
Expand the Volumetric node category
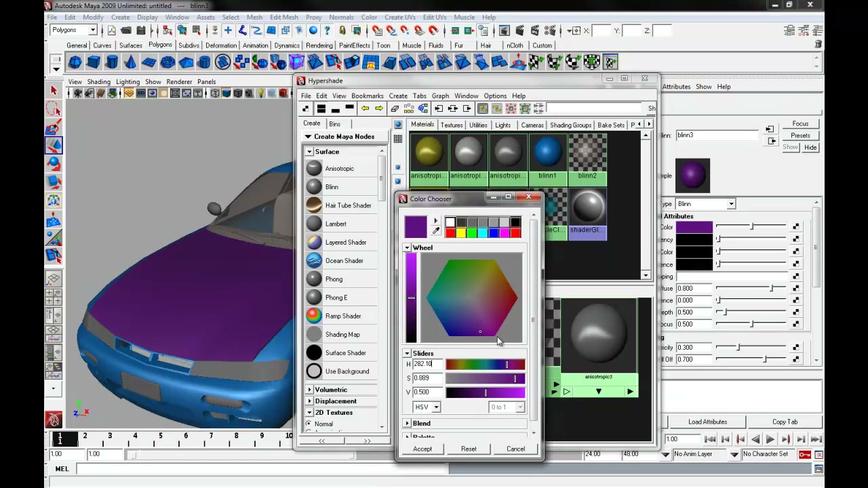[x=309, y=390]
